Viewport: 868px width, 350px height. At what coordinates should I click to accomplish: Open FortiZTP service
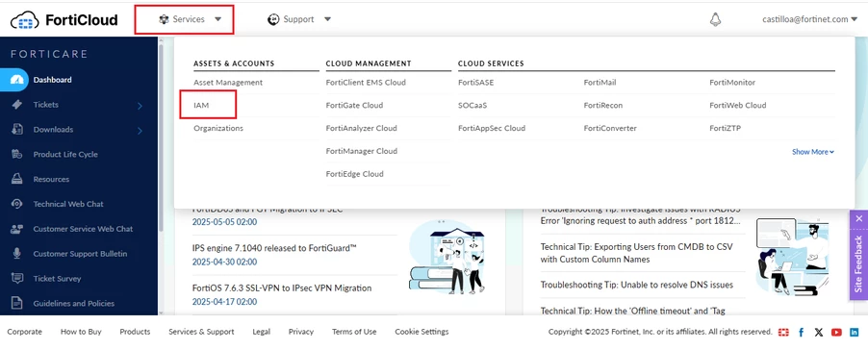point(726,128)
